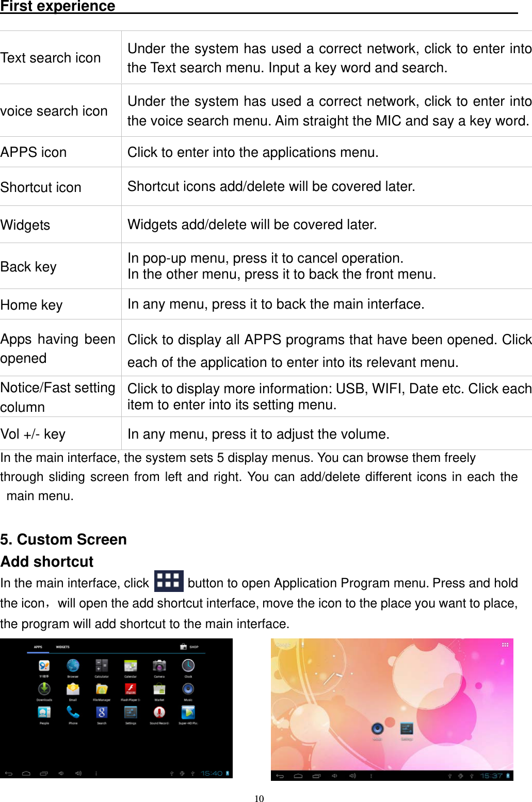Screen dimensions: 532x802
Task: Click the '5. Custom Screen' heading
Action: click(64, 539)
